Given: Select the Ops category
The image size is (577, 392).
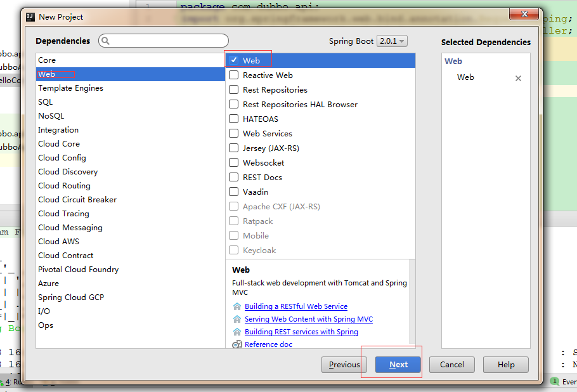Looking at the screenshot, I should (x=130, y=325).
